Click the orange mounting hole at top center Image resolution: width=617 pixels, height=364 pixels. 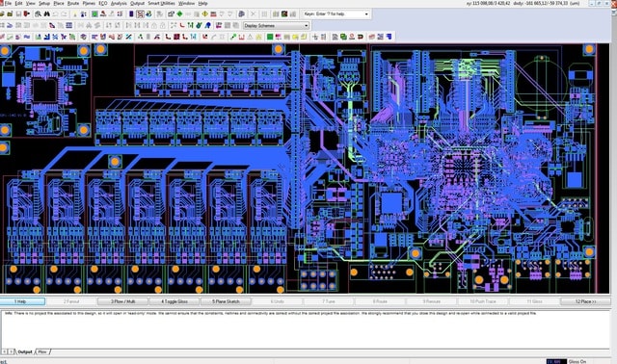(x=279, y=49)
